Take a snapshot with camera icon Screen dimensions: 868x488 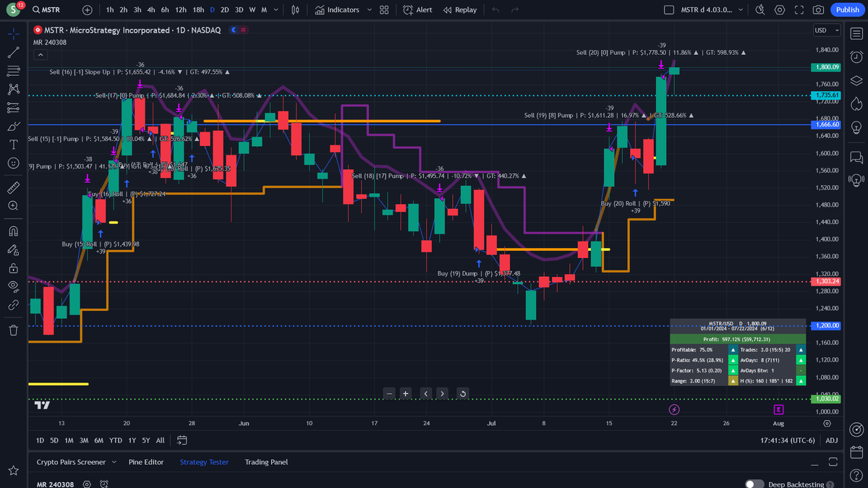coord(818,10)
